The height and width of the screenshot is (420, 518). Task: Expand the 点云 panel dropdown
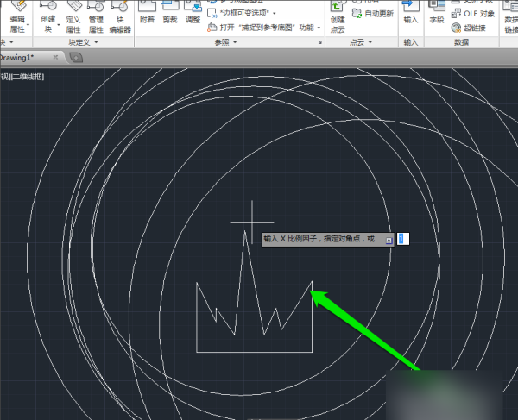370,41
